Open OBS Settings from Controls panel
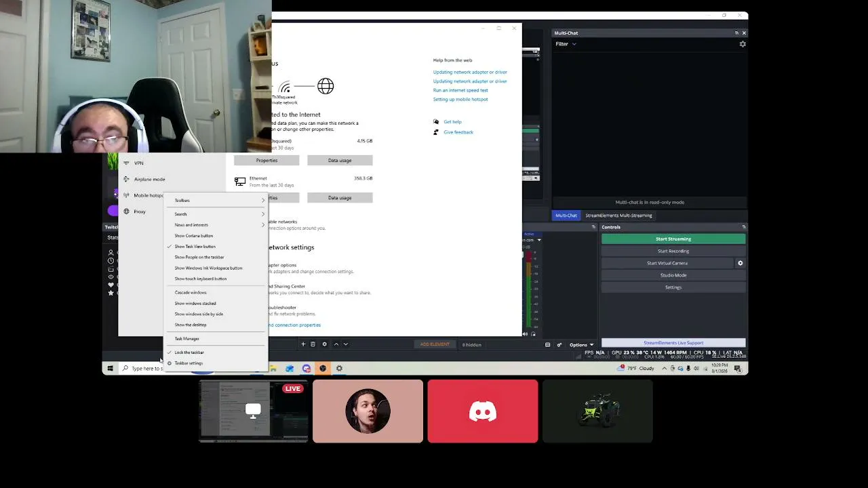This screenshot has height=488, width=868. [673, 287]
